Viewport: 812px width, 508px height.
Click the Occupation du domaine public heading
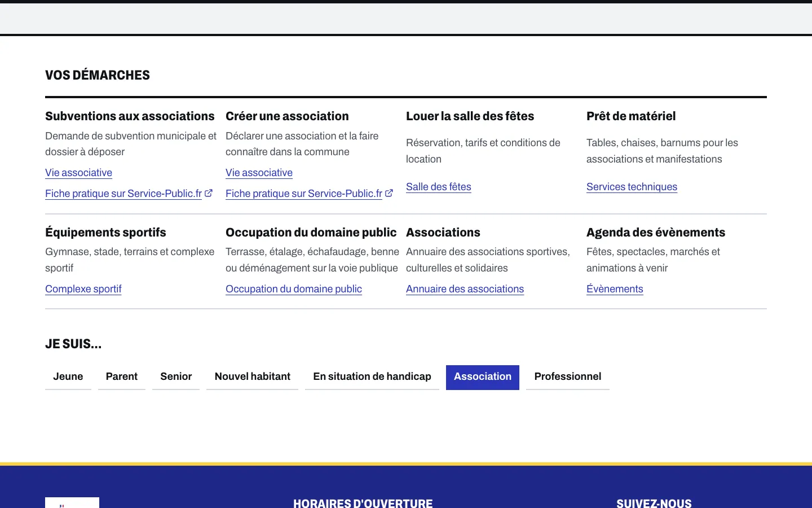tap(311, 233)
